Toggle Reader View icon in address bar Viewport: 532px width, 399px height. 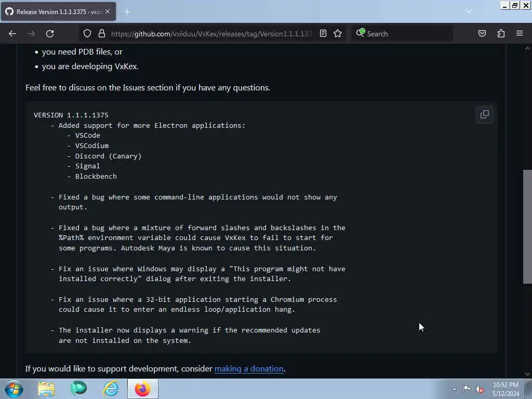click(323, 34)
